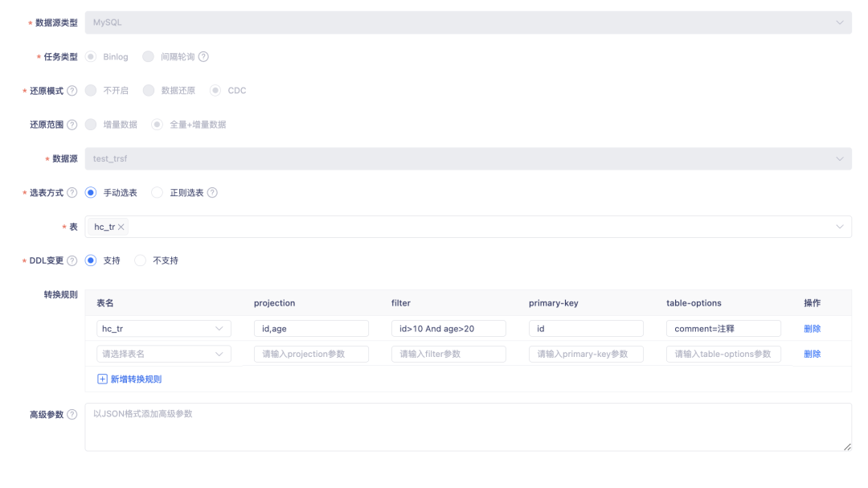
Task: Select the 间隔轮询 task type radio
Action: (149, 56)
